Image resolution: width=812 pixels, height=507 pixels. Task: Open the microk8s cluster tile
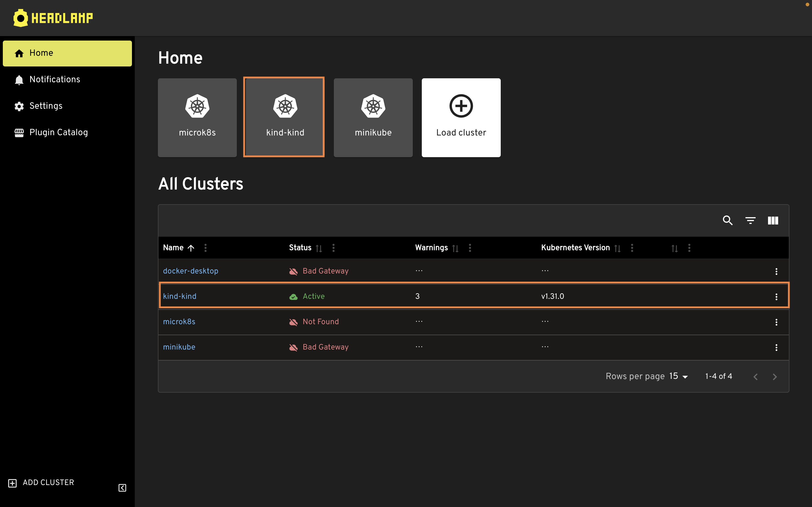click(197, 117)
